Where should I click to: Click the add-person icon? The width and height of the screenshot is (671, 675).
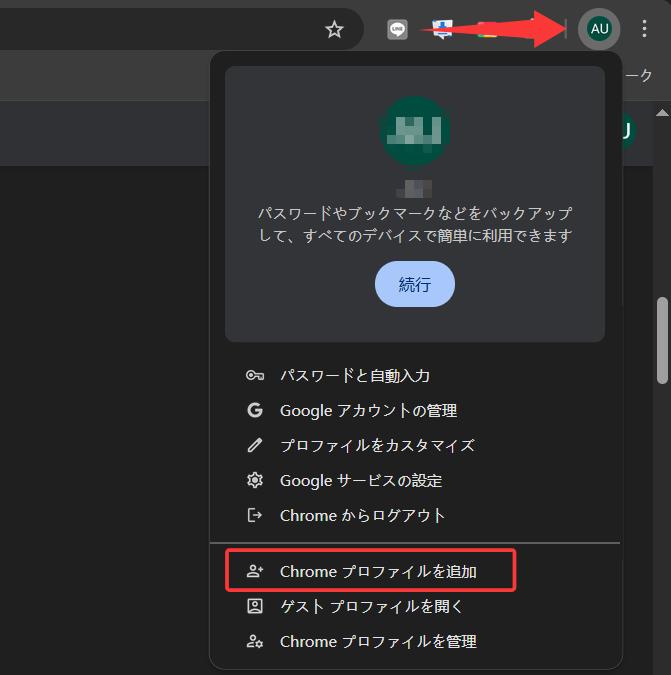click(255, 571)
